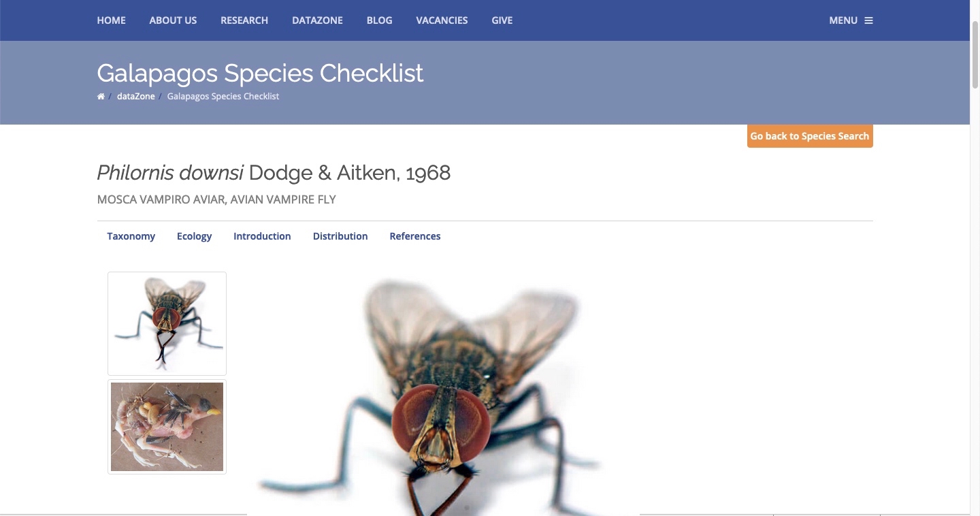Click the large fly main image
980x516 pixels.
(x=442, y=395)
